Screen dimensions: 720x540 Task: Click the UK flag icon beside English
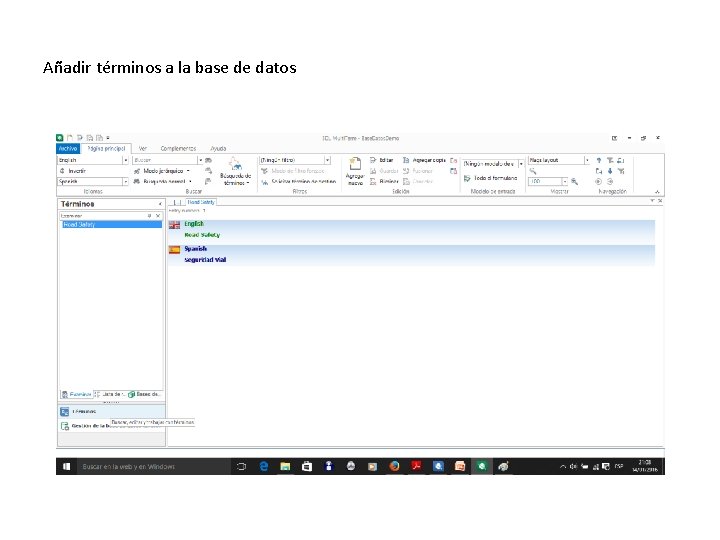click(174, 225)
